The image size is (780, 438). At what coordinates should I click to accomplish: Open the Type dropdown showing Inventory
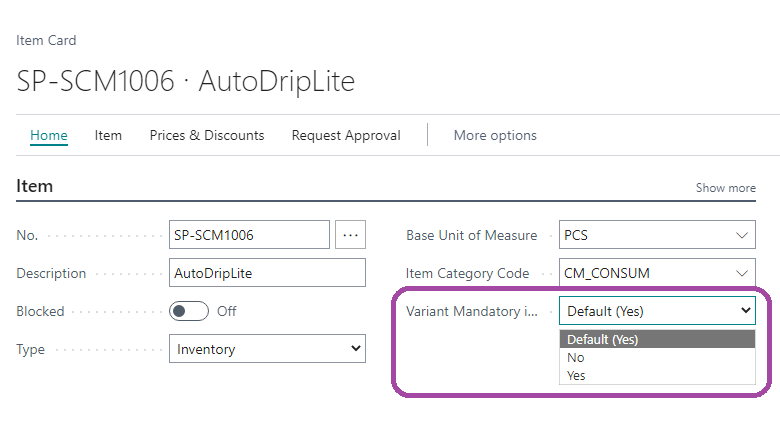267,349
